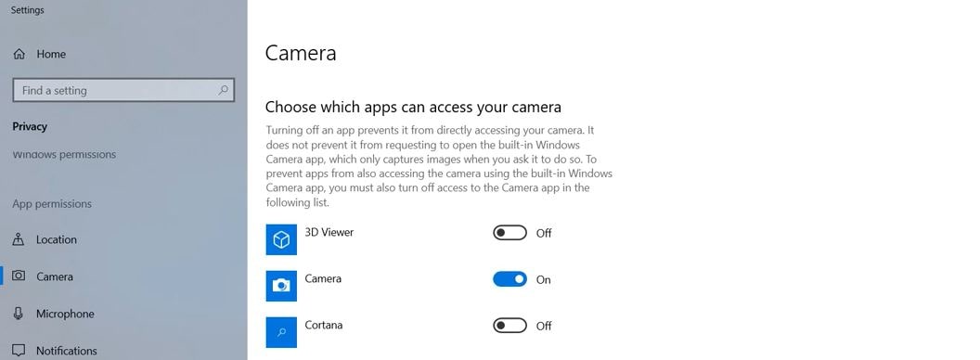Enable camera access for 3D Viewer

pyautogui.click(x=510, y=233)
